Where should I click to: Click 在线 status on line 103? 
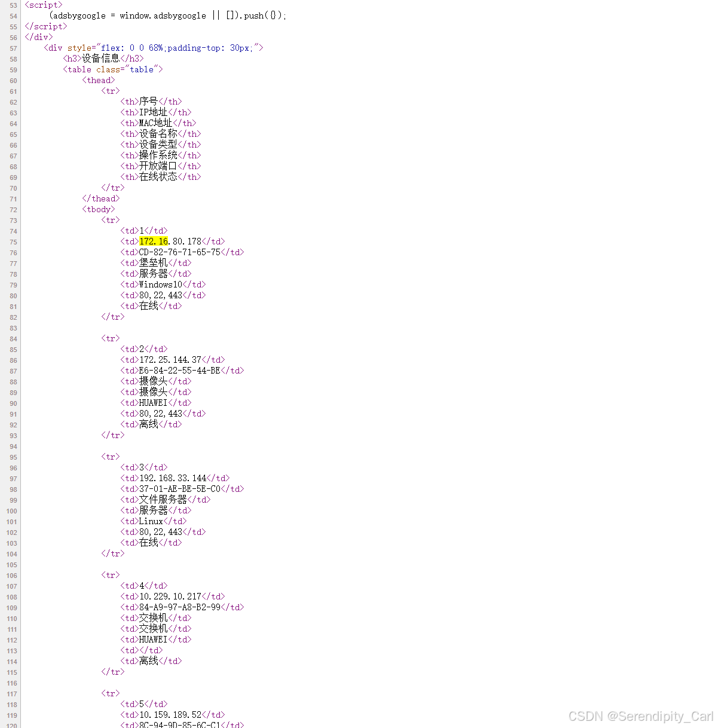149,543
